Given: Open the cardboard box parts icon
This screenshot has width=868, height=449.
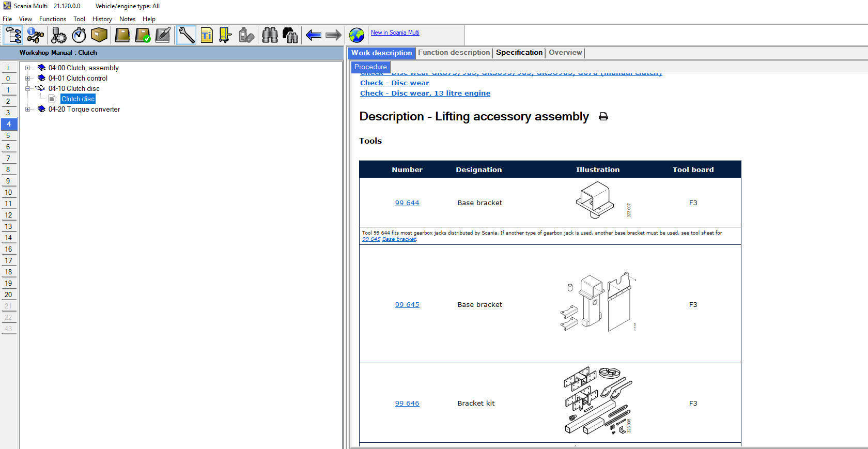Looking at the screenshot, I should 99,35.
